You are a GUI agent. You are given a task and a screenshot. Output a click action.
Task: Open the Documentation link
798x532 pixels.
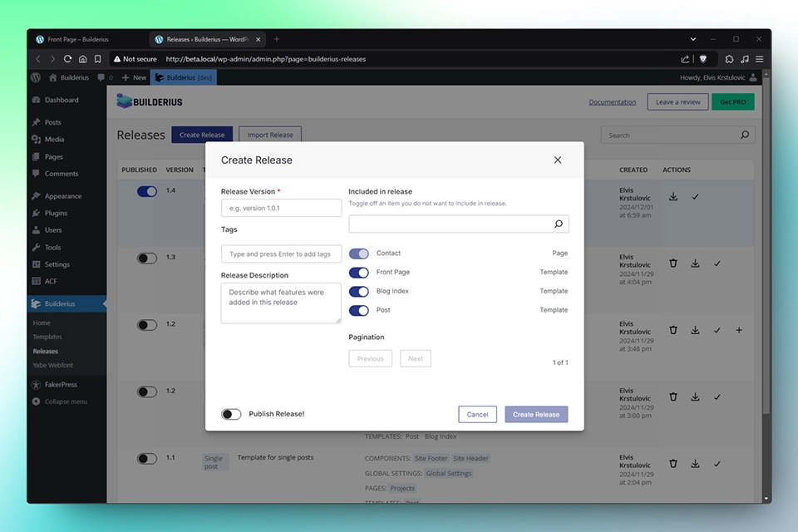pos(613,101)
